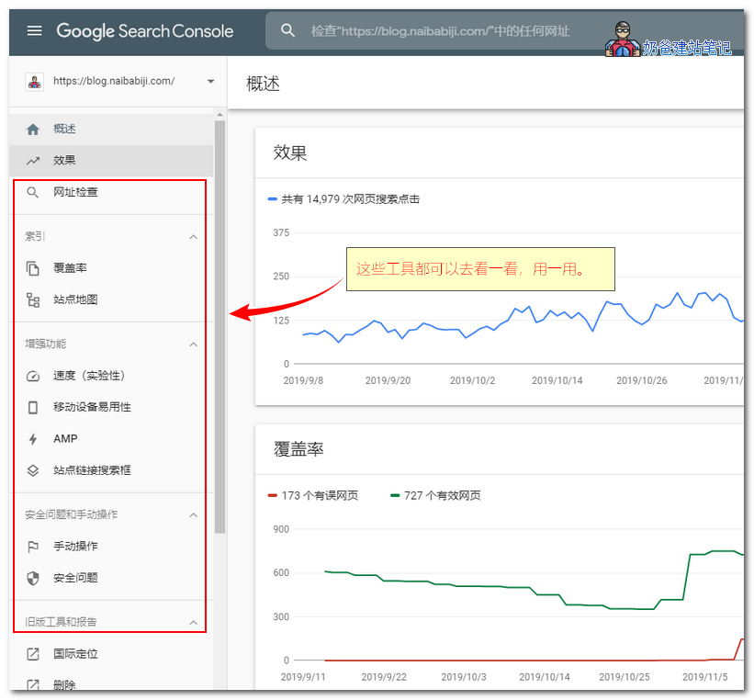Collapse the 索引 section
The image size is (754, 700).
193,236
